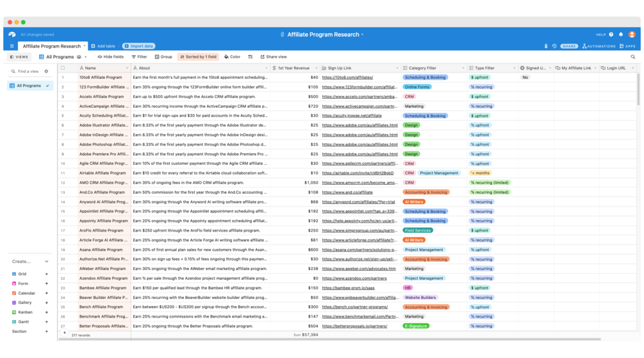Open the Apps panel
This screenshot has height=358, width=644.
(x=627, y=46)
